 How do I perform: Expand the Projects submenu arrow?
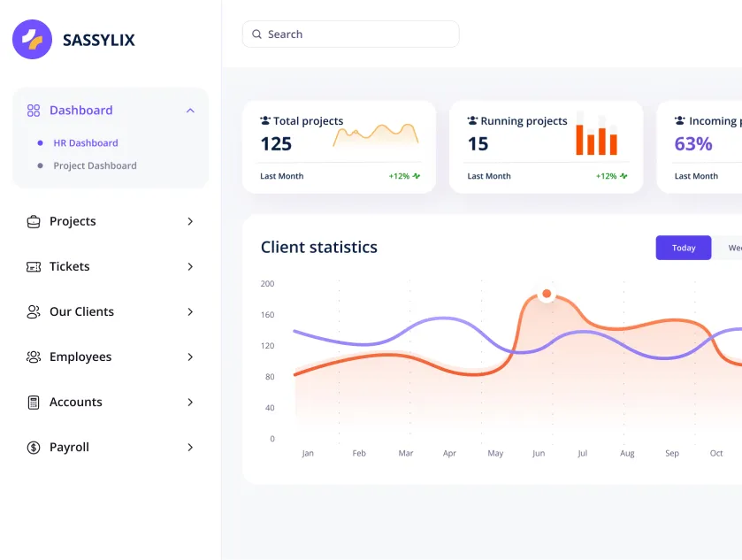pyautogui.click(x=190, y=221)
